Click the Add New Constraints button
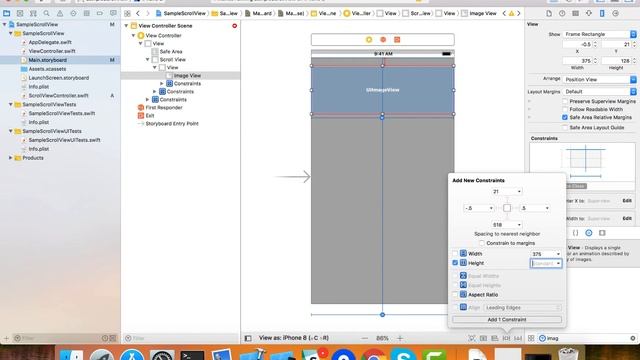640x360 pixels. 506,338
